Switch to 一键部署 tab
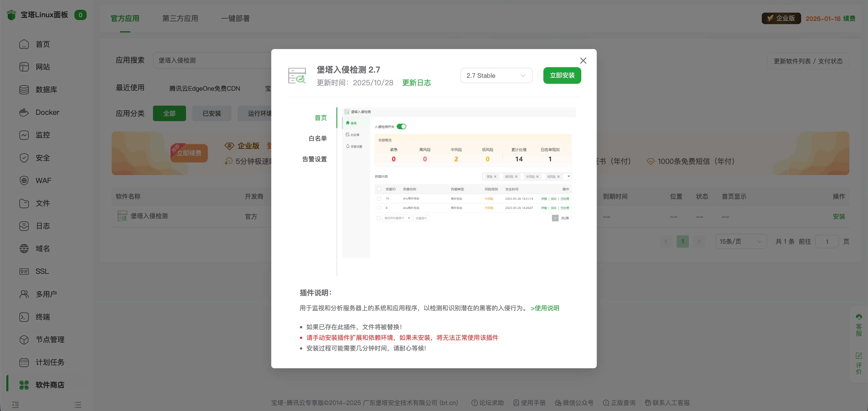 tap(235, 19)
